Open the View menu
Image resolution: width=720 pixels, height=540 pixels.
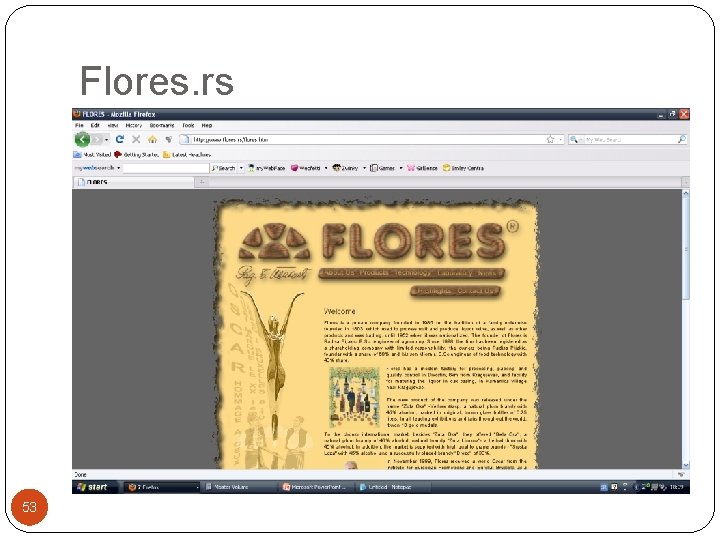point(113,125)
